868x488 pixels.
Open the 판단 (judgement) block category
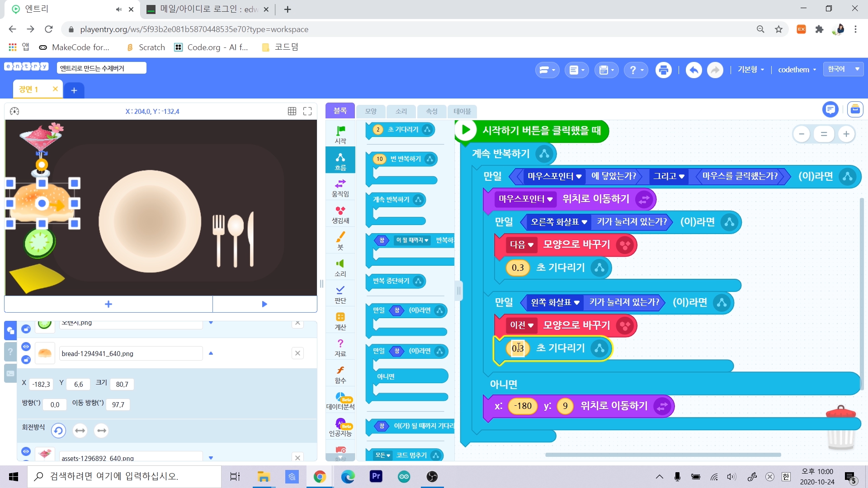340,294
